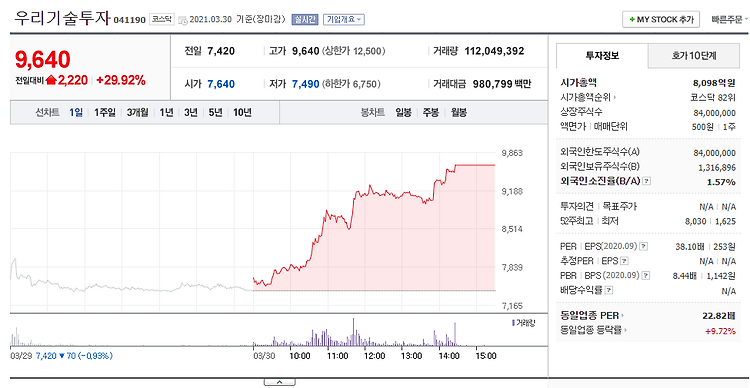Viewport: 750px width, 388px height.
Task: Show the 월봉 candle chart
Action: click(459, 113)
